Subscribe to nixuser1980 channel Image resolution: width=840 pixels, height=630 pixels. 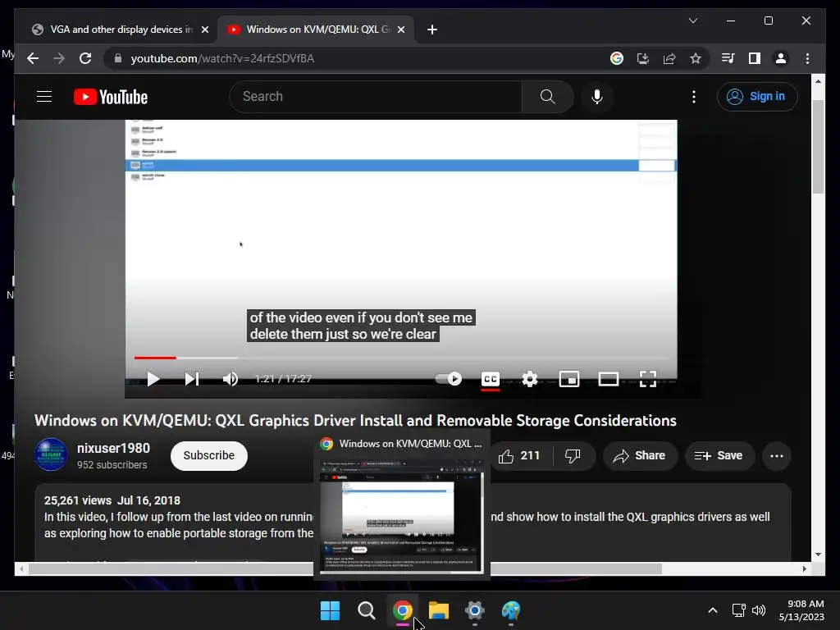pos(209,455)
